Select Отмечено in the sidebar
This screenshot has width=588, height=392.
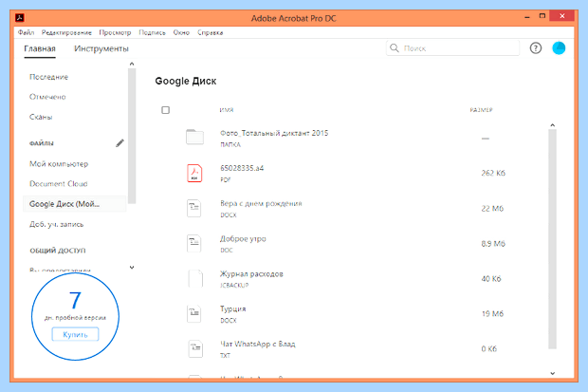click(x=47, y=97)
